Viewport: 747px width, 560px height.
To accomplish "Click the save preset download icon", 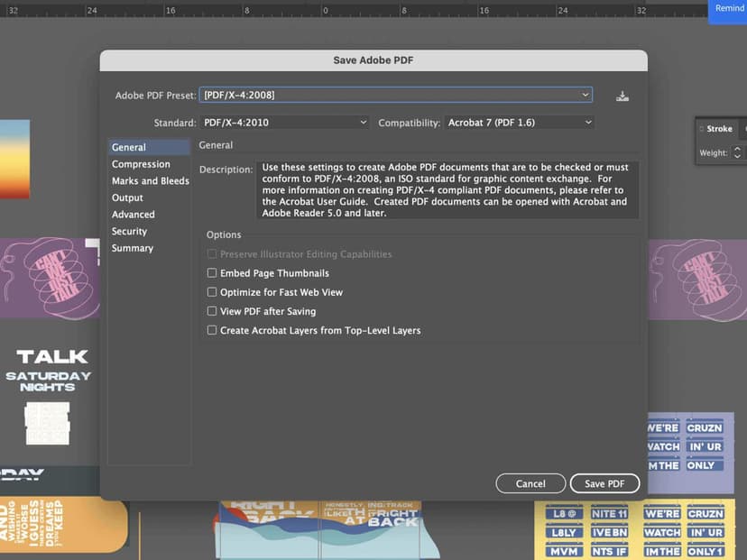I will tap(622, 96).
